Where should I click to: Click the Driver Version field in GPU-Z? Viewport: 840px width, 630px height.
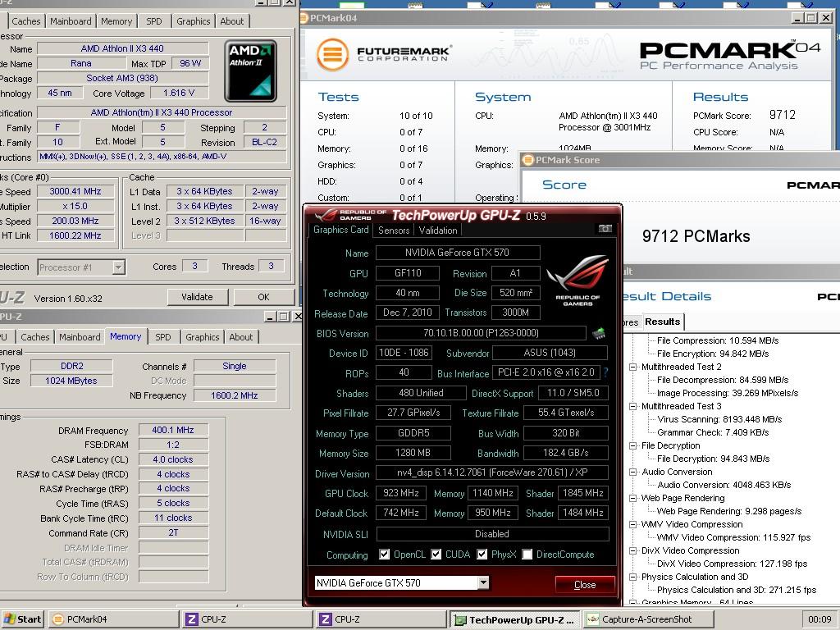tap(492, 472)
